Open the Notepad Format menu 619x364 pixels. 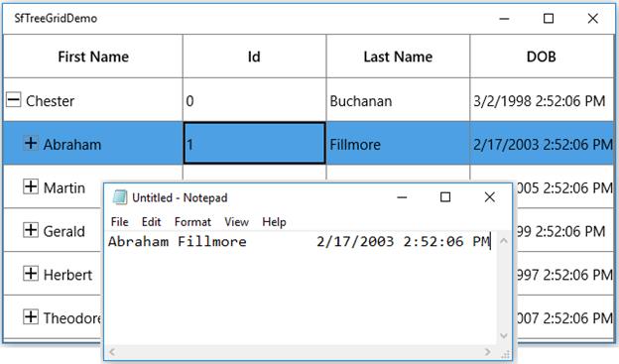192,222
